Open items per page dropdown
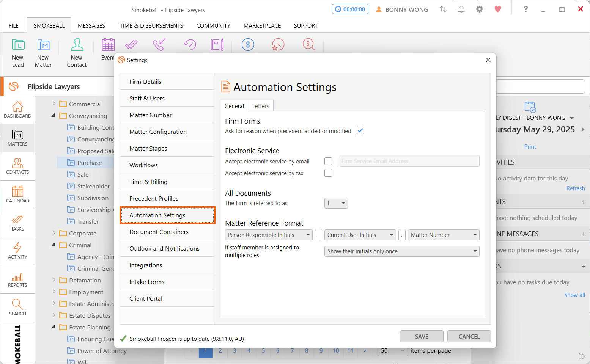The image size is (590, 364). pos(393,351)
